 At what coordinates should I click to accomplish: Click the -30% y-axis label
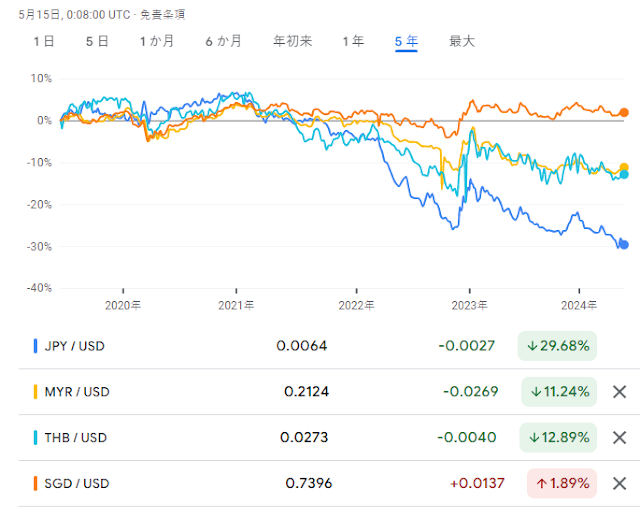39,247
